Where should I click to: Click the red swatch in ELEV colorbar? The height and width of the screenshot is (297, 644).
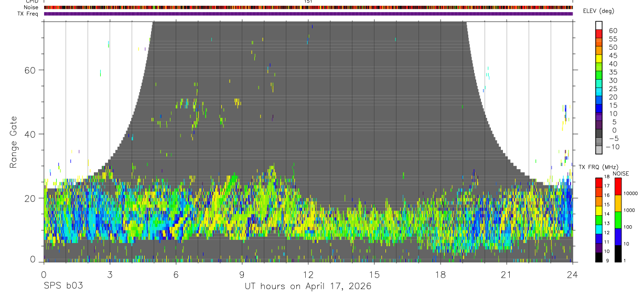(x=598, y=34)
